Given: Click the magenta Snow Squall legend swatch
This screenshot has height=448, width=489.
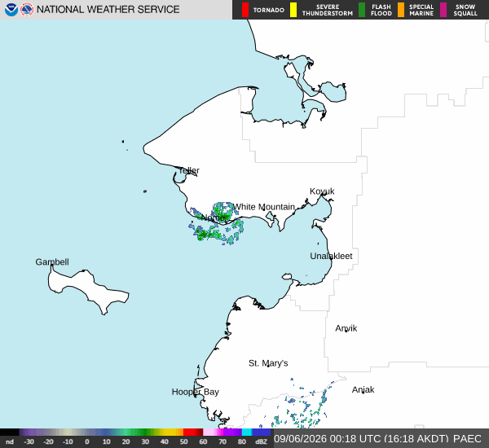Looking at the screenshot, I should pyautogui.click(x=443, y=10).
